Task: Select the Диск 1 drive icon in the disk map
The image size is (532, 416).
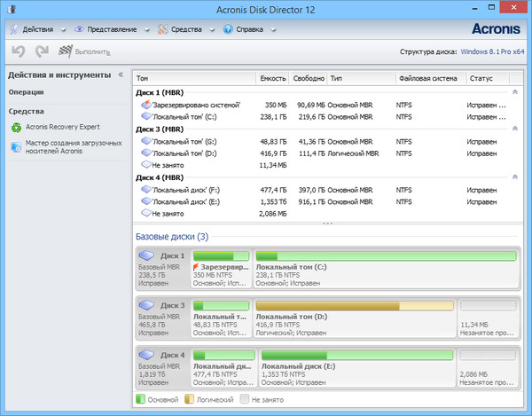Action: tap(147, 255)
